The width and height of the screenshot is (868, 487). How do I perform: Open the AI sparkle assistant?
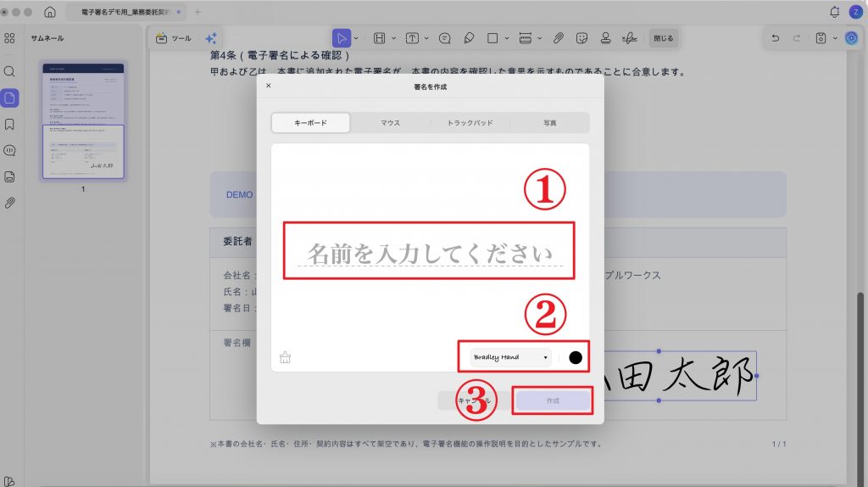pyautogui.click(x=211, y=38)
